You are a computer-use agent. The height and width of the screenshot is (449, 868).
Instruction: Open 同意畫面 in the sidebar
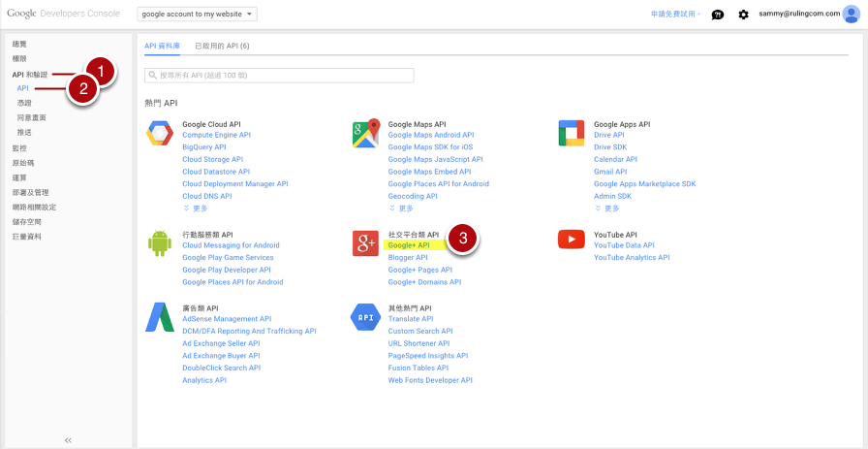click(x=32, y=118)
